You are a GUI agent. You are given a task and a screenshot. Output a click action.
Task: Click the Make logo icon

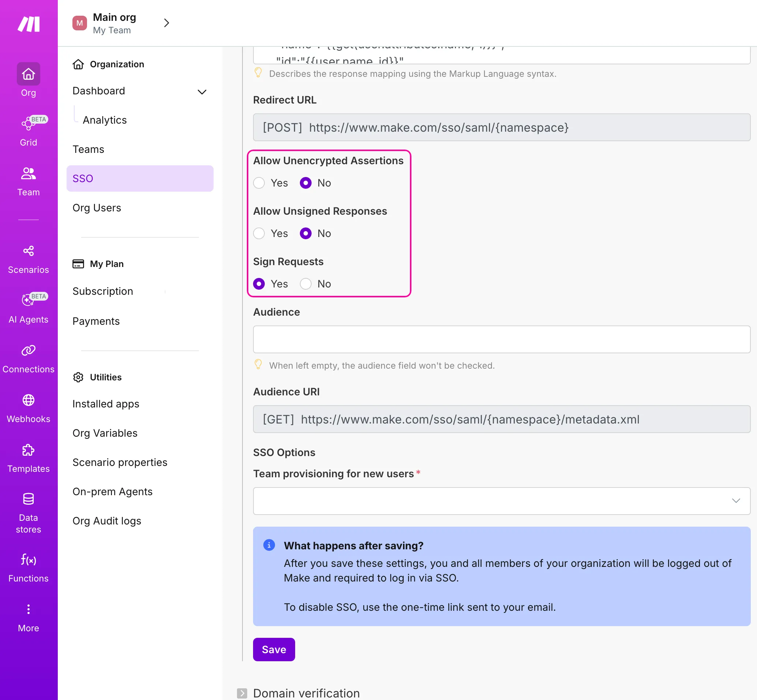point(29,24)
